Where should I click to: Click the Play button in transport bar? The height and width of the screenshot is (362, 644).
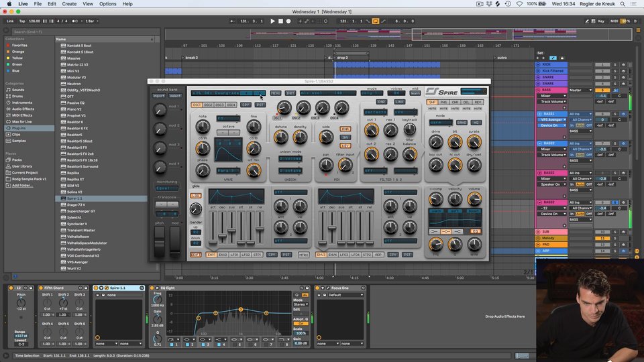tap(272, 21)
